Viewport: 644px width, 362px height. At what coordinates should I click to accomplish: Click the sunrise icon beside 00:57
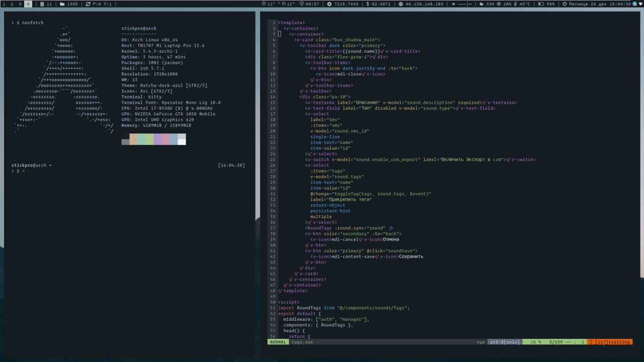(x=302, y=4)
